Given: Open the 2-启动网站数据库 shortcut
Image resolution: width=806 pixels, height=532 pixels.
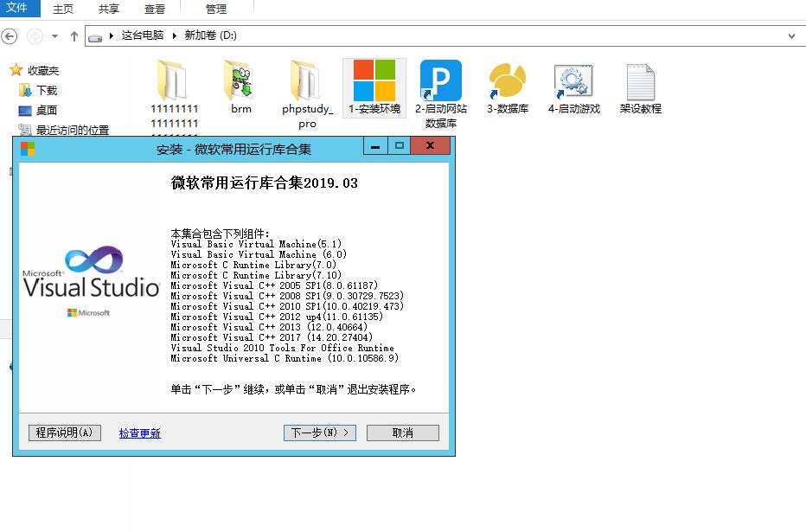Looking at the screenshot, I should point(440,81).
